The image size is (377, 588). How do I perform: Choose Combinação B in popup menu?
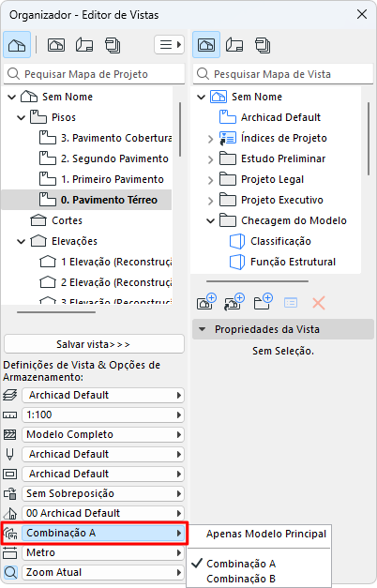[259, 579]
